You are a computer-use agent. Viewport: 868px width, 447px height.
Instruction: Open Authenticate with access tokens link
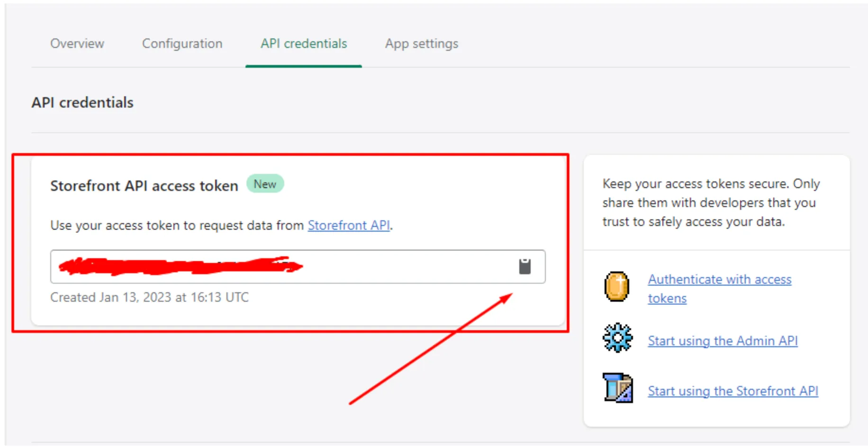[719, 280]
